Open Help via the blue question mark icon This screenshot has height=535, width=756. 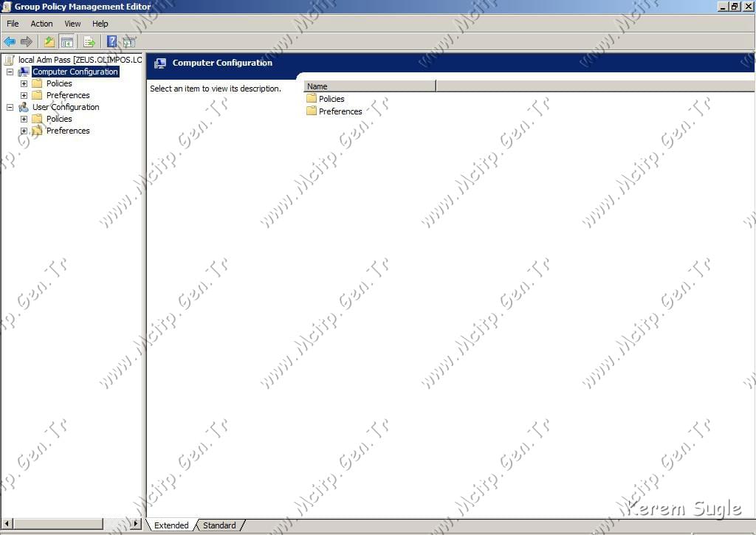tap(111, 42)
